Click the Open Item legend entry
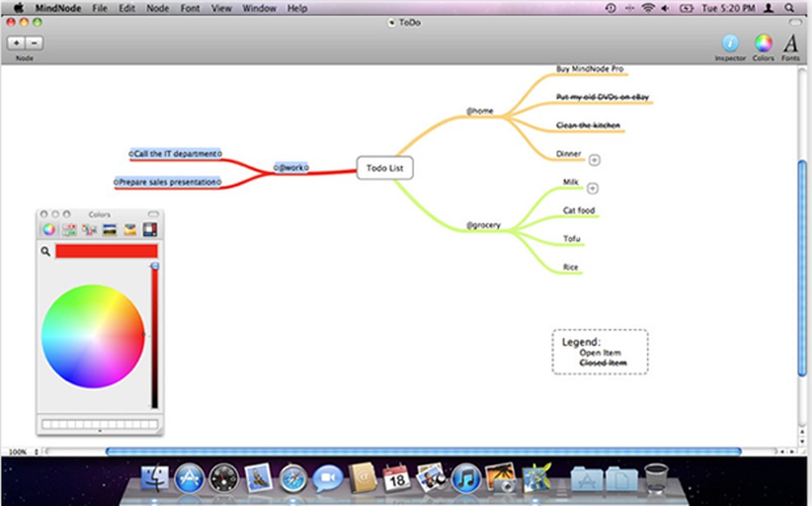This screenshot has width=812, height=506. 600,352
